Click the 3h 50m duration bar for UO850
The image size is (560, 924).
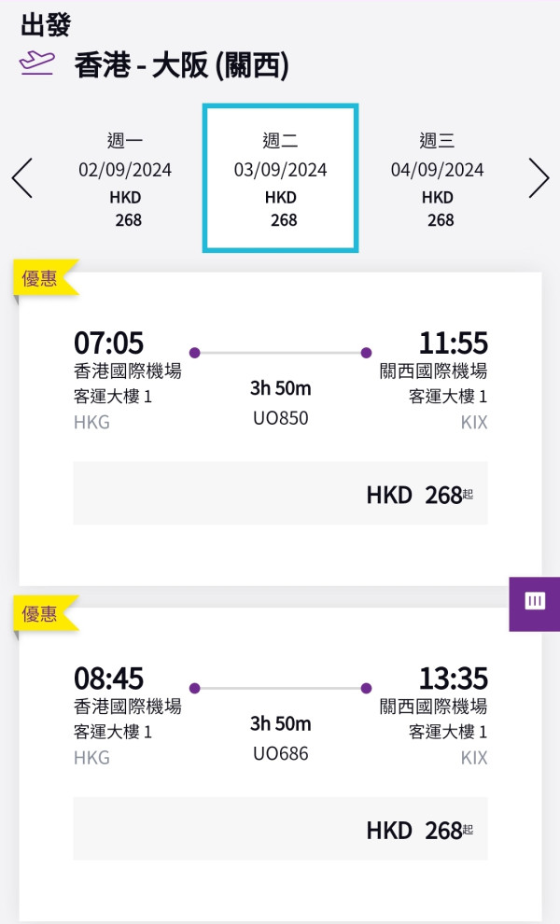pos(278,387)
